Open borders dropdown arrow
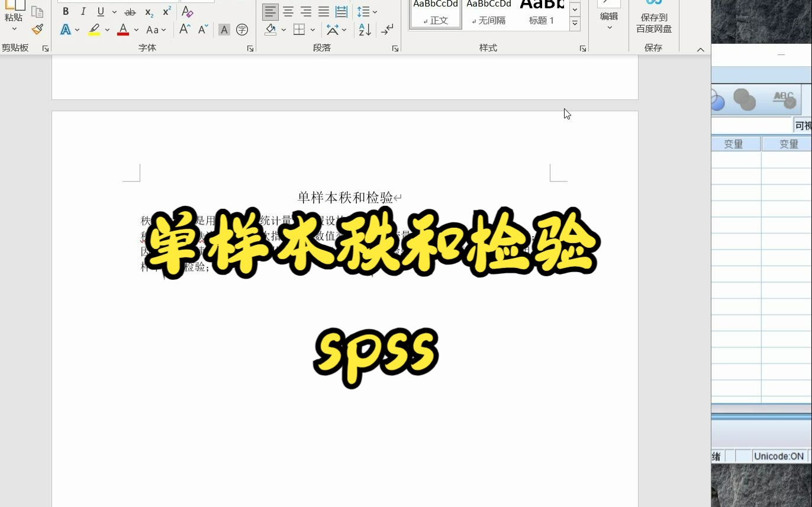 click(x=312, y=30)
